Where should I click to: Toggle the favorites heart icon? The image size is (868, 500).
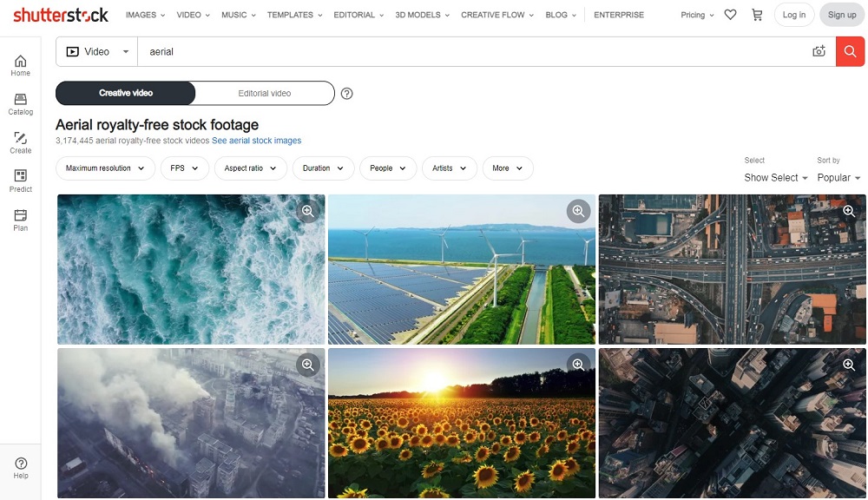730,15
